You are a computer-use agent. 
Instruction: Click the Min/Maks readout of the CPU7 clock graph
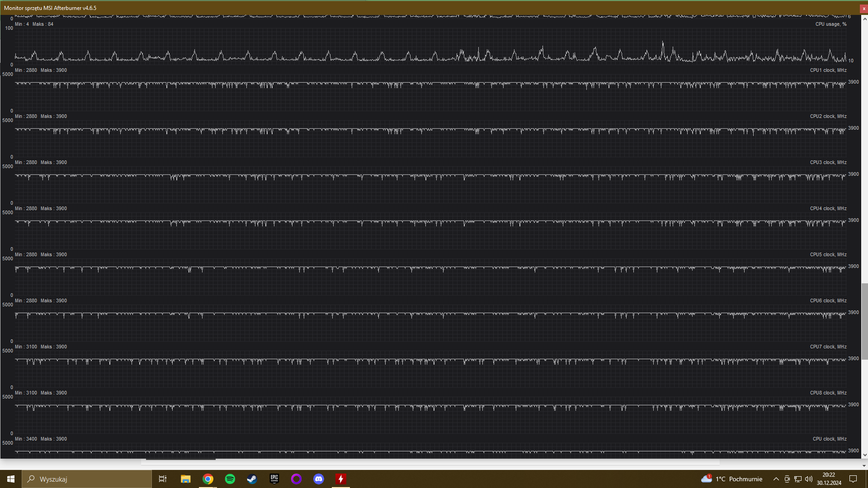(41, 347)
